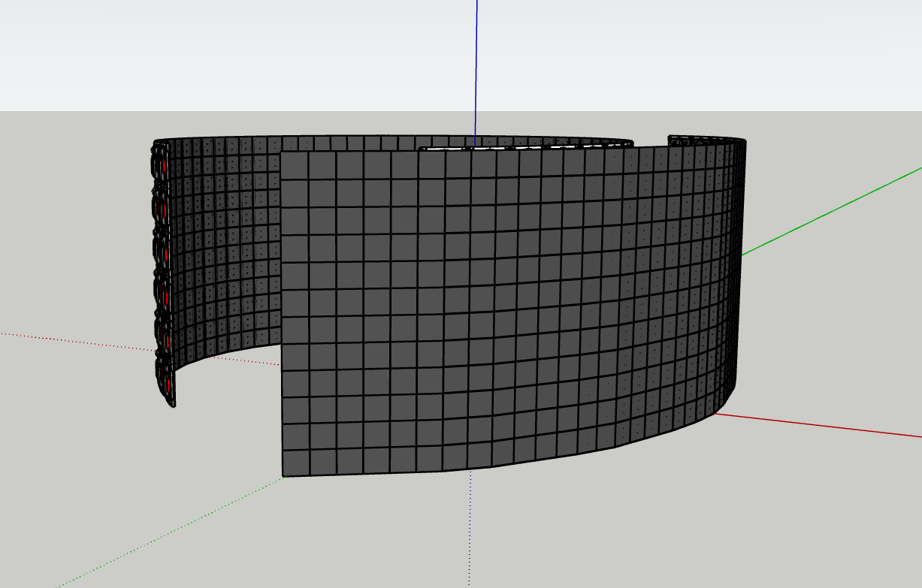Click the bottom tip of rear wall's left end

pos(172,403)
